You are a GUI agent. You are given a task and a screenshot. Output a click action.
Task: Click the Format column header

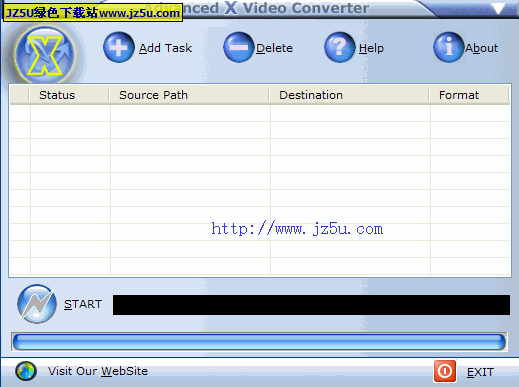(469, 95)
